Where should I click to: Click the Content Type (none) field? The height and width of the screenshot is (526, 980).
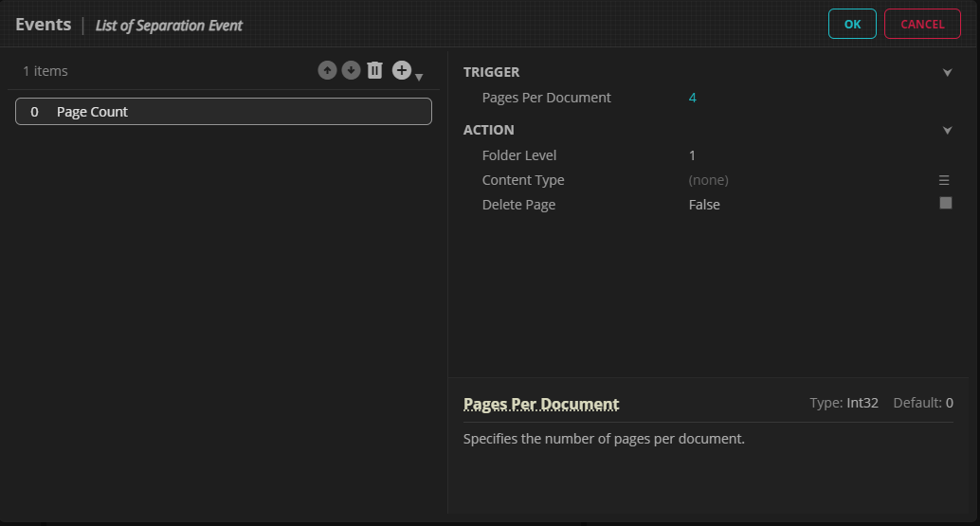[708, 180]
